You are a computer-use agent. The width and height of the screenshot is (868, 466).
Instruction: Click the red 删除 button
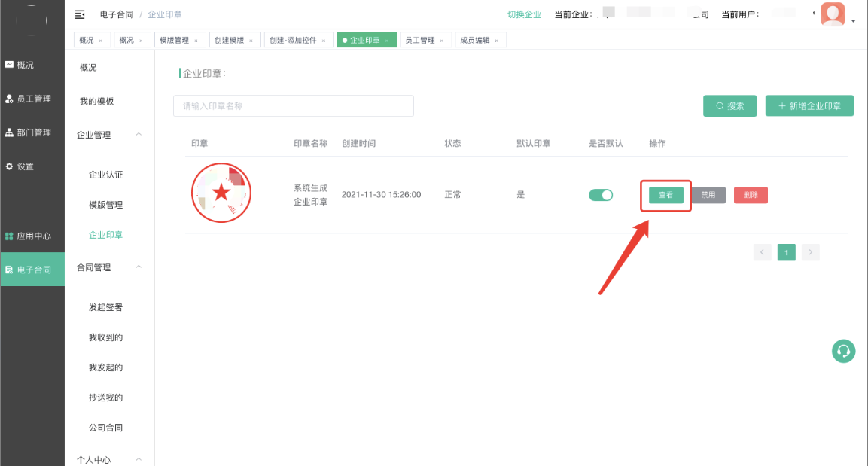(751, 195)
